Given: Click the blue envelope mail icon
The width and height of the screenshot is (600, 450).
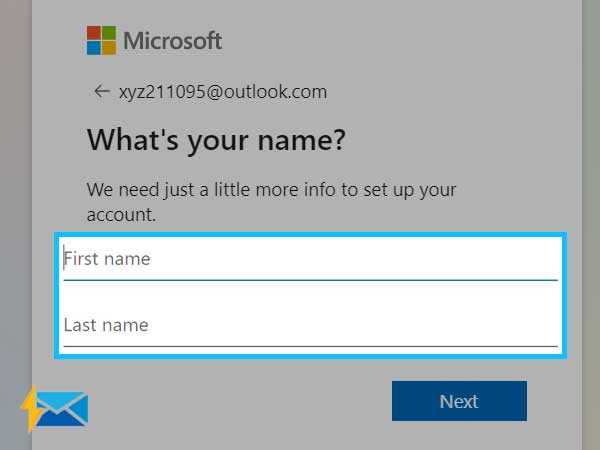Looking at the screenshot, I should point(61,409).
